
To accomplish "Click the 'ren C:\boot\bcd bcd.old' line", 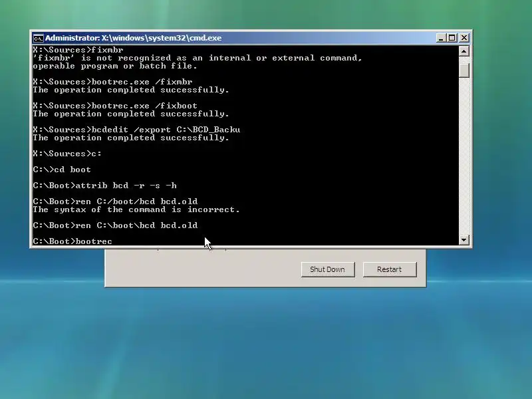I will (115, 225).
